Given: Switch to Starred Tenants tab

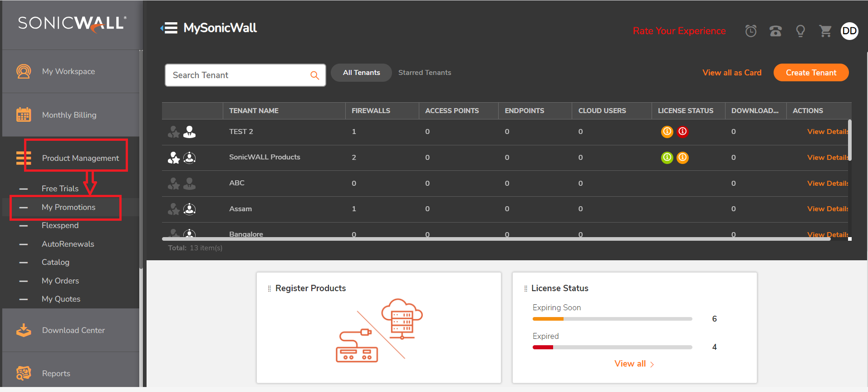Looking at the screenshot, I should pyautogui.click(x=425, y=73).
